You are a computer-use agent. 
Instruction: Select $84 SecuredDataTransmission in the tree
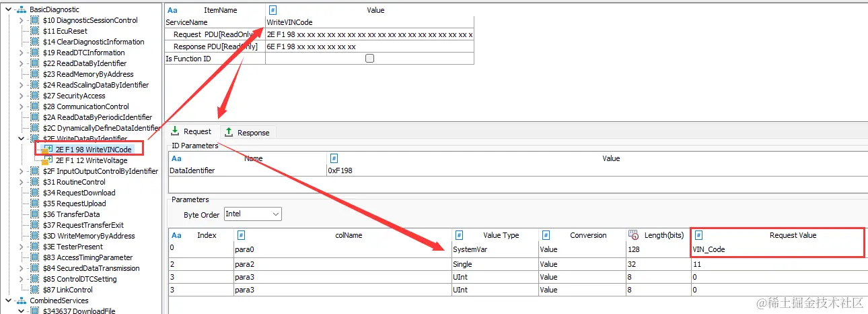point(91,268)
